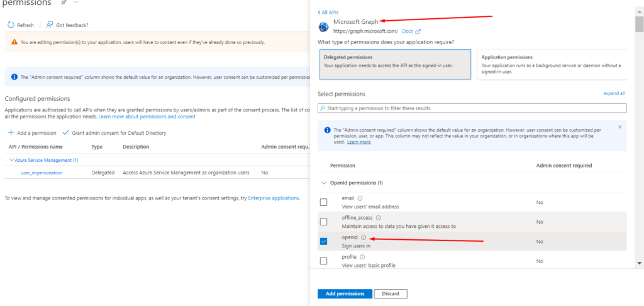
Task: Open the ellipsis more options menu
Action: pos(76,3)
